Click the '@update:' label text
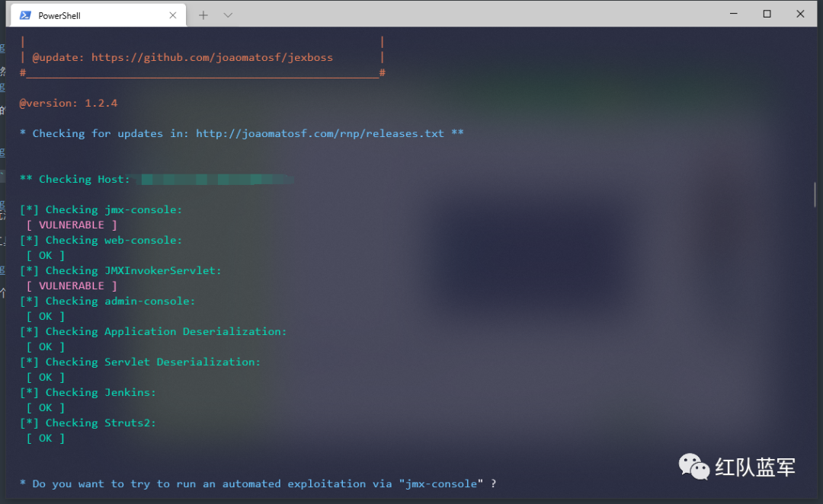 coord(58,57)
